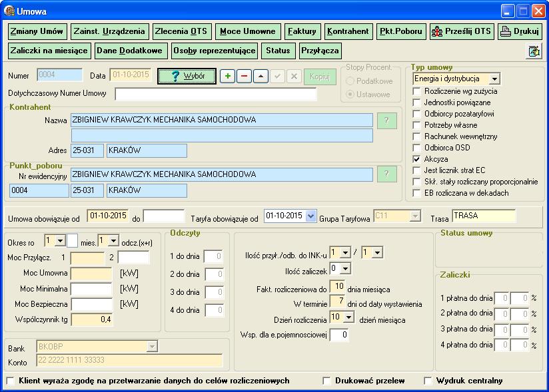Open first Ilość przył./odb. dropdown
The image size is (549, 392).
345,252
